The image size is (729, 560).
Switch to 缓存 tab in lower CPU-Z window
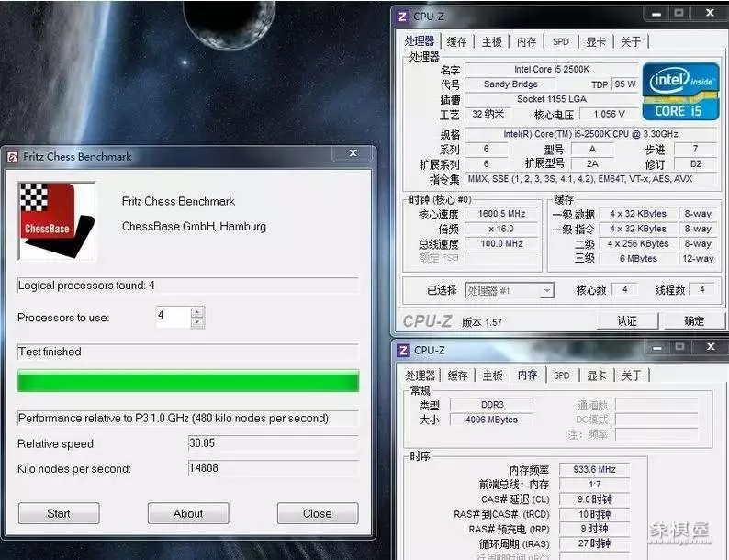(457, 375)
